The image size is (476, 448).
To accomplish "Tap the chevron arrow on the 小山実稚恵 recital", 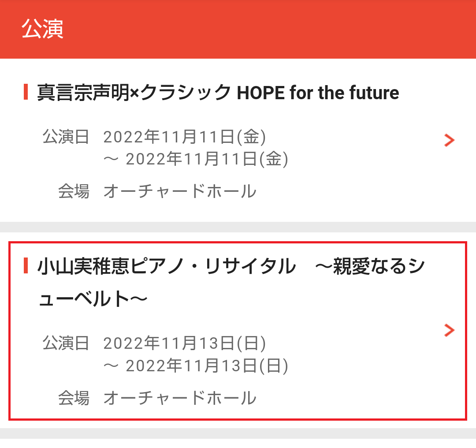I will pos(449,330).
